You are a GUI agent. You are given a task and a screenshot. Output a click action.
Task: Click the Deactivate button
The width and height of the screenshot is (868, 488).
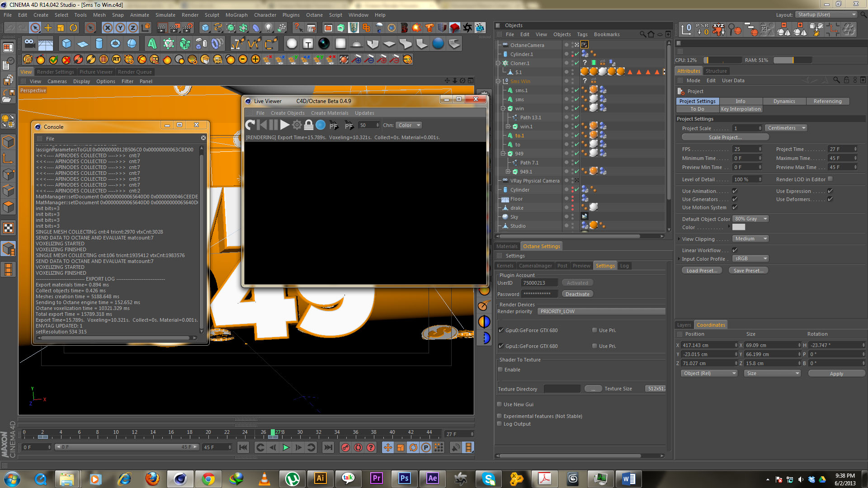pyautogui.click(x=577, y=294)
